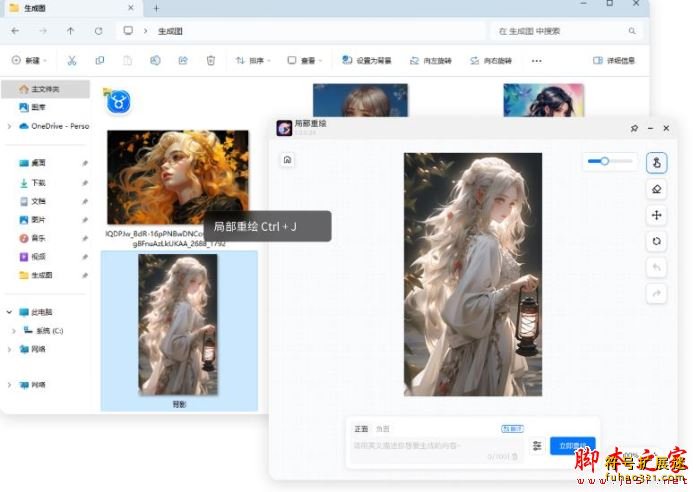This screenshot has width=700, height=492.
Task: Click the inpaint app logo in its title bar
Action: [x=284, y=128]
